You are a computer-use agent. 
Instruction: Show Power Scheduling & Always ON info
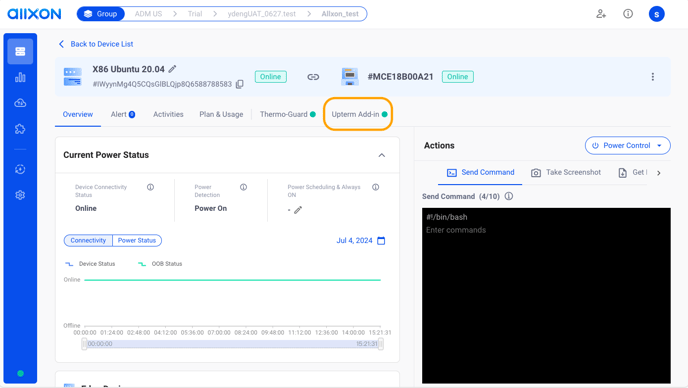(376, 187)
